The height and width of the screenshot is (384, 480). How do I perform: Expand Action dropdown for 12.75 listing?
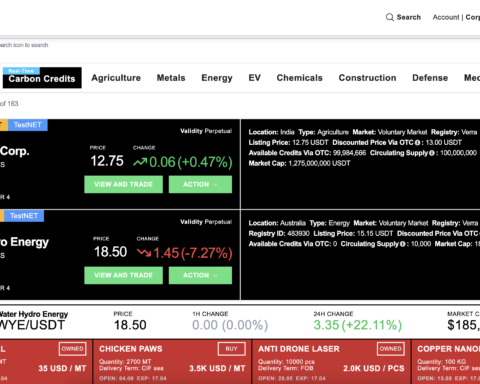pyautogui.click(x=200, y=184)
